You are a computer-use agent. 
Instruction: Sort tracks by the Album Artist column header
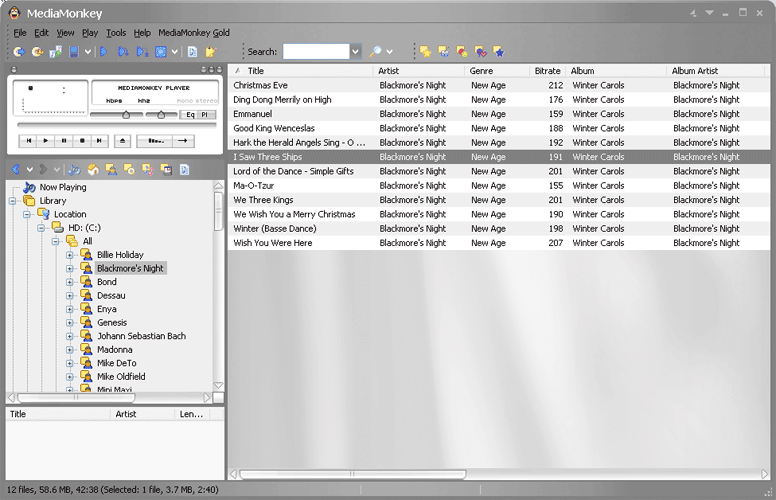[715, 71]
